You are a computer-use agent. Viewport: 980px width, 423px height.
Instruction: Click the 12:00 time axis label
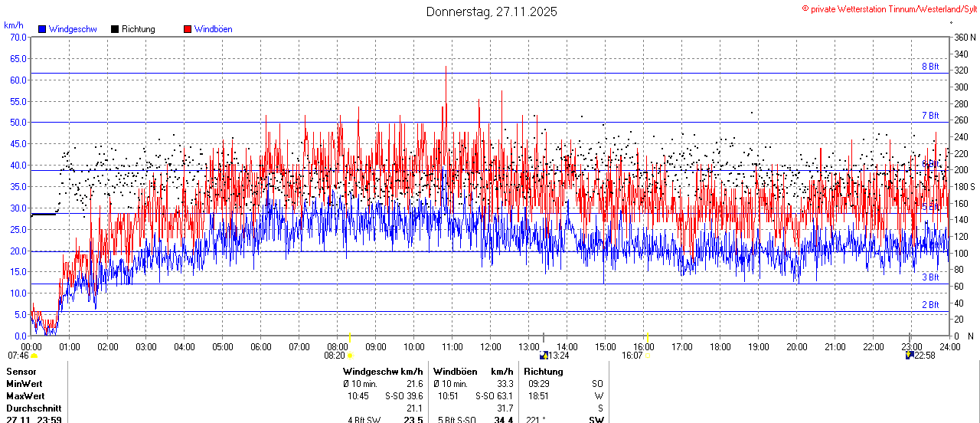pos(490,346)
